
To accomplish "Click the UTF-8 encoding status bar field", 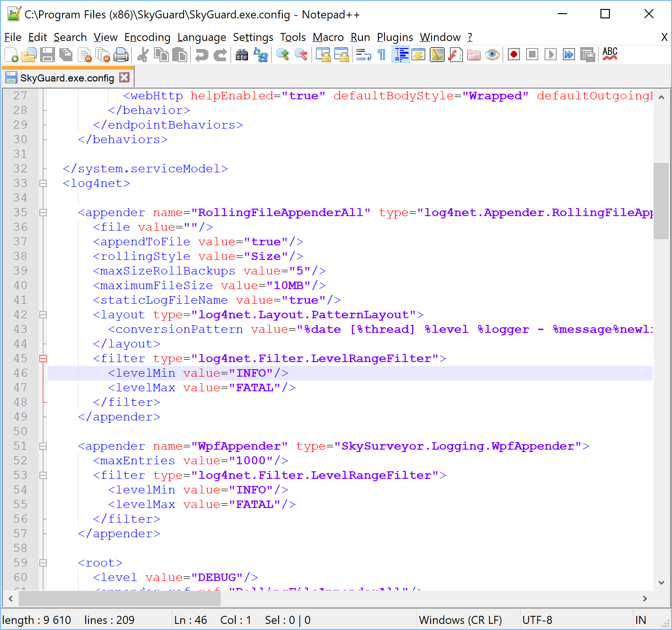I will (576, 620).
